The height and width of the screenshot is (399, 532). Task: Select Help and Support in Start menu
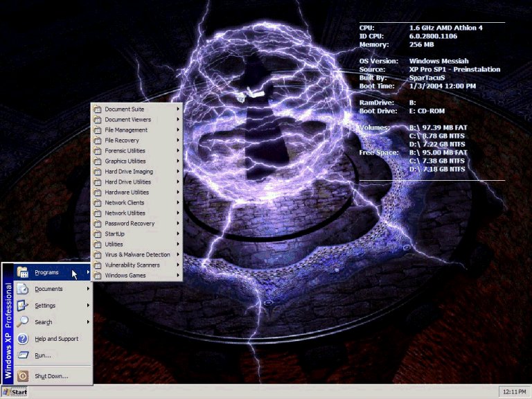click(53, 339)
